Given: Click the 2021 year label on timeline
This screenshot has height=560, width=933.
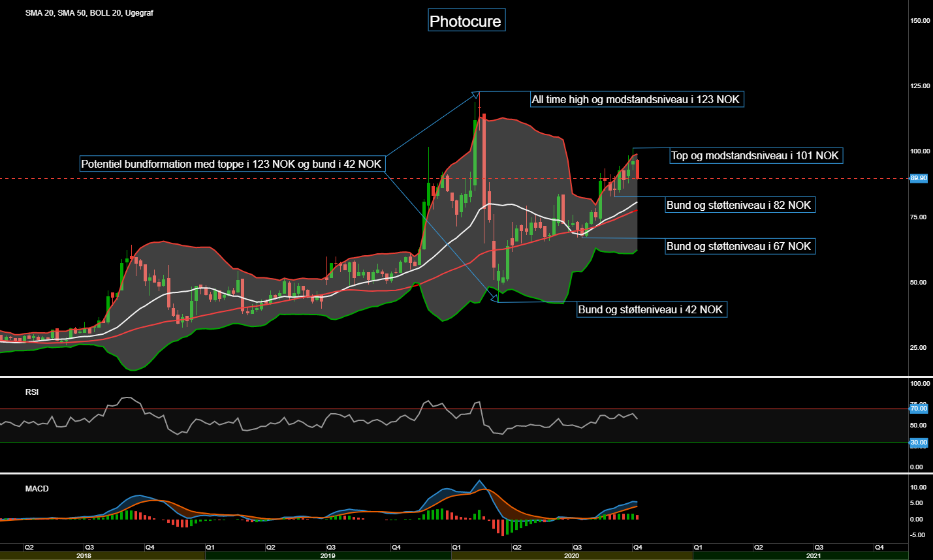Looking at the screenshot, I should point(814,556).
